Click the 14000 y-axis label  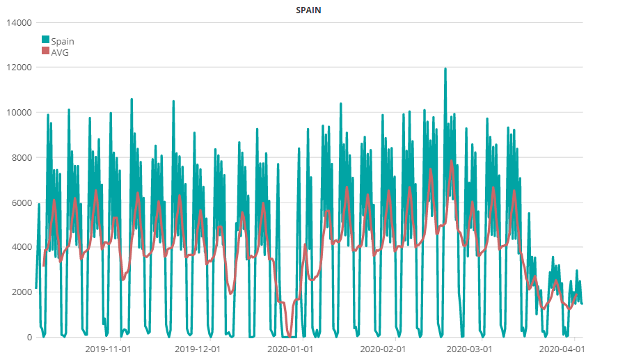[19, 23]
